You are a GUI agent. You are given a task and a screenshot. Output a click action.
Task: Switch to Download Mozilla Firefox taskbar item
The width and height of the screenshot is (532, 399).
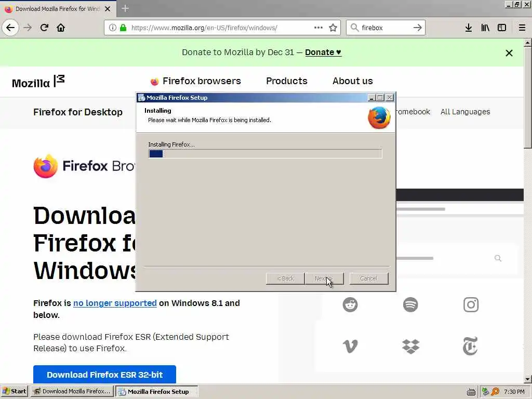click(x=72, y=392)
